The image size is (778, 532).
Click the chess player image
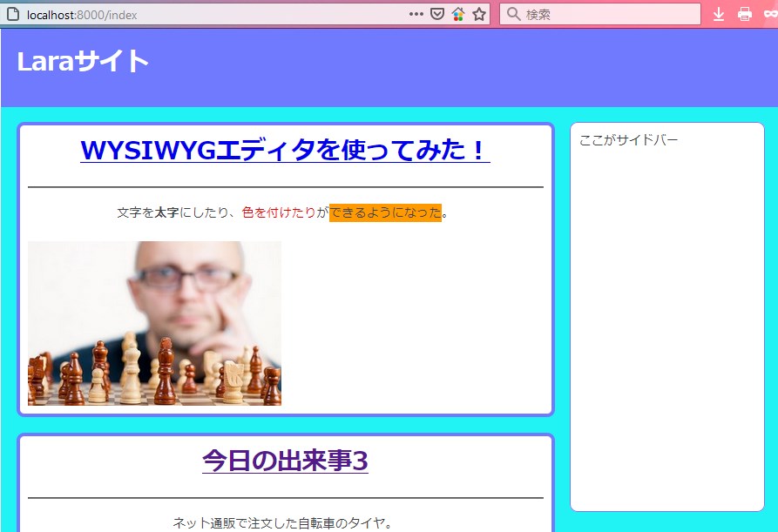[x=154, y=323]
